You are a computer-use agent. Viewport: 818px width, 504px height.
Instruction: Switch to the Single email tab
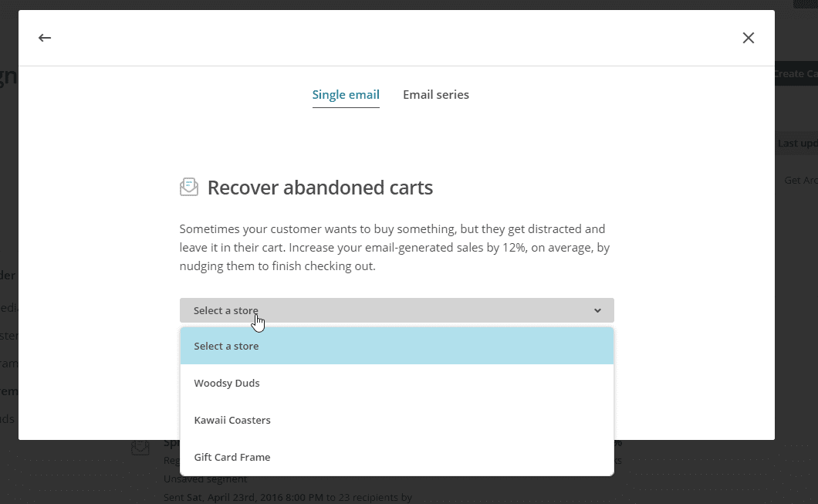(346, 95)
